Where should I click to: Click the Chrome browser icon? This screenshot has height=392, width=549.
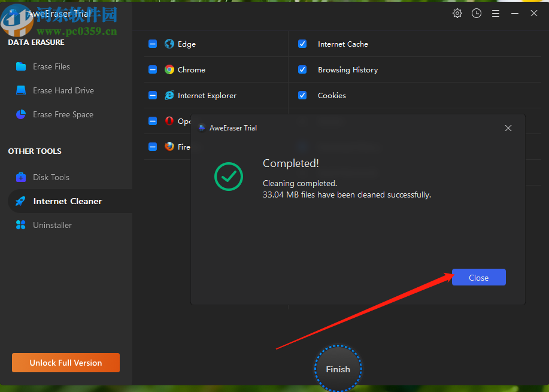(169, 70)
